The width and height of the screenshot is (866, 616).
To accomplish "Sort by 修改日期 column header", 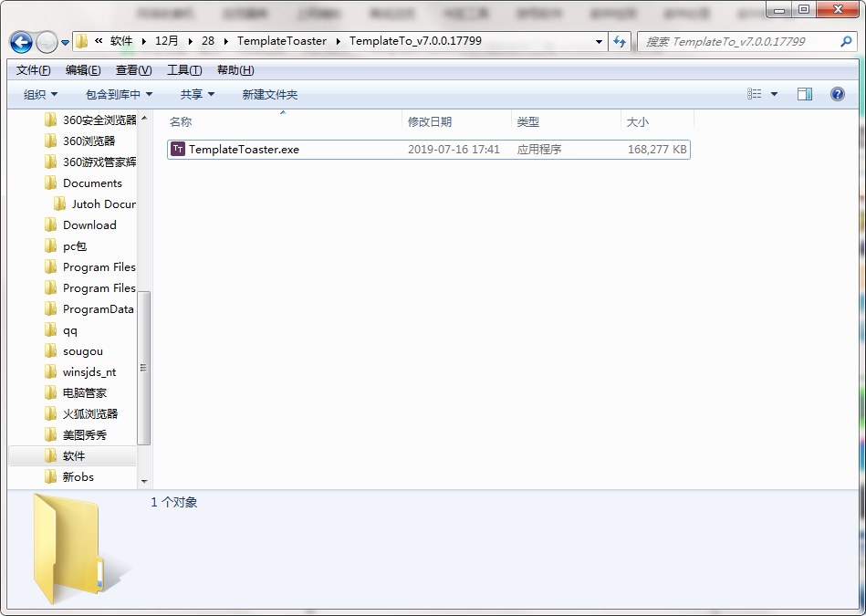I will point(430,122).
